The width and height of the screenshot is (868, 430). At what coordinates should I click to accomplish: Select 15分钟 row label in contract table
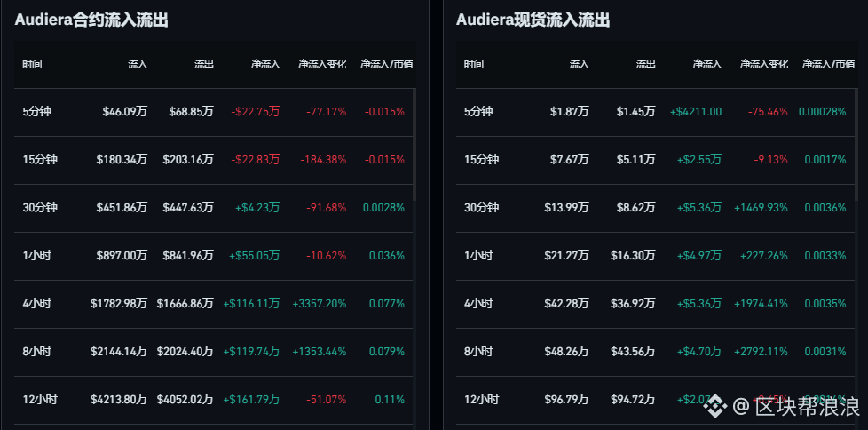[x=40, y=160]
